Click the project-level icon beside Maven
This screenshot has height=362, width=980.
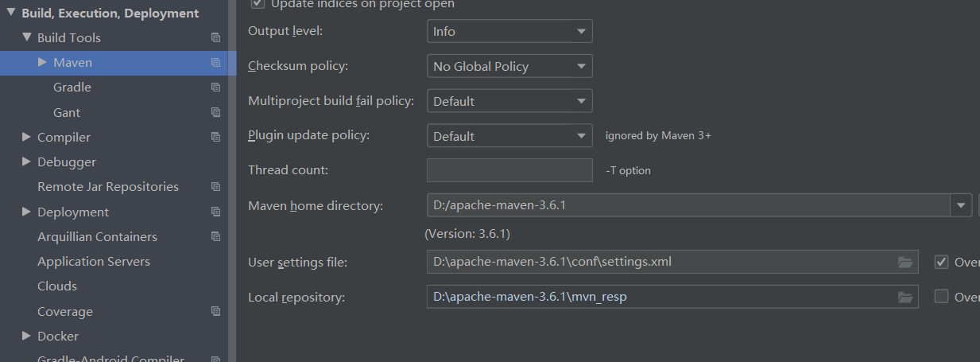(x=215, y=62)
